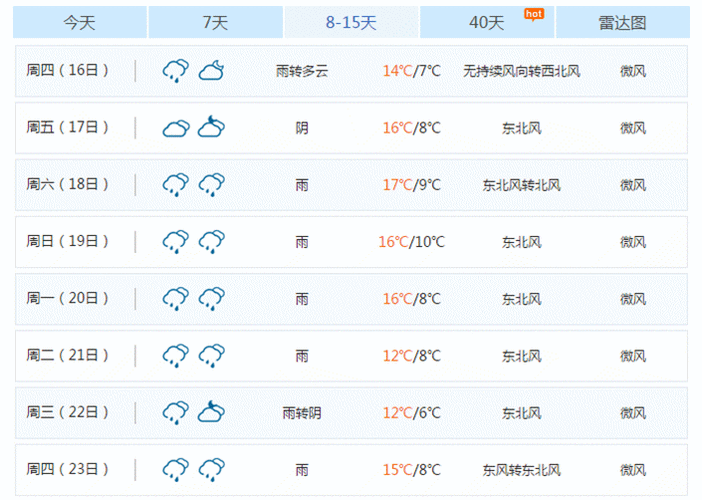This screenshot has height=500, width=702.
Task: Select the date 周三（22日）
Action: 68,412
